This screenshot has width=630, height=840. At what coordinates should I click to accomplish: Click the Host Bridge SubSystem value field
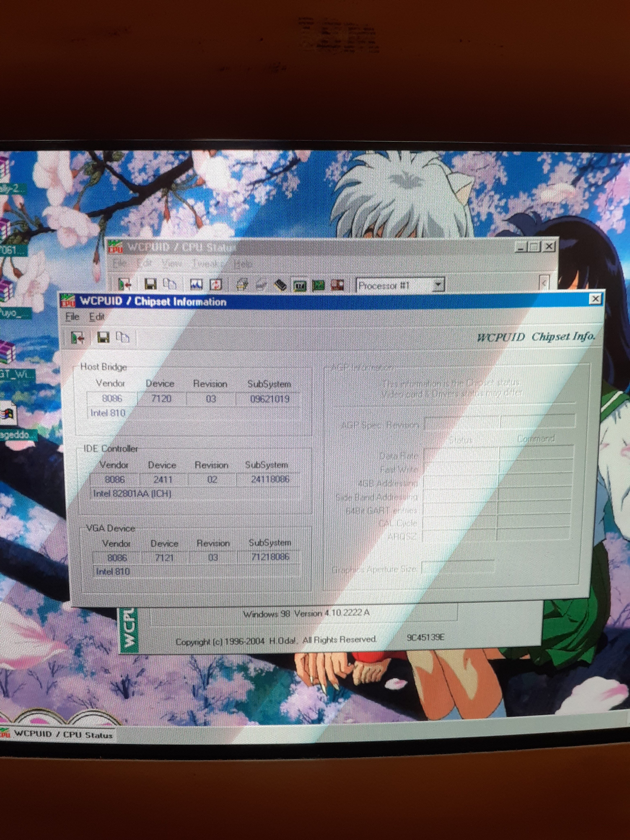pyautogui.click(x=269, y=399)
